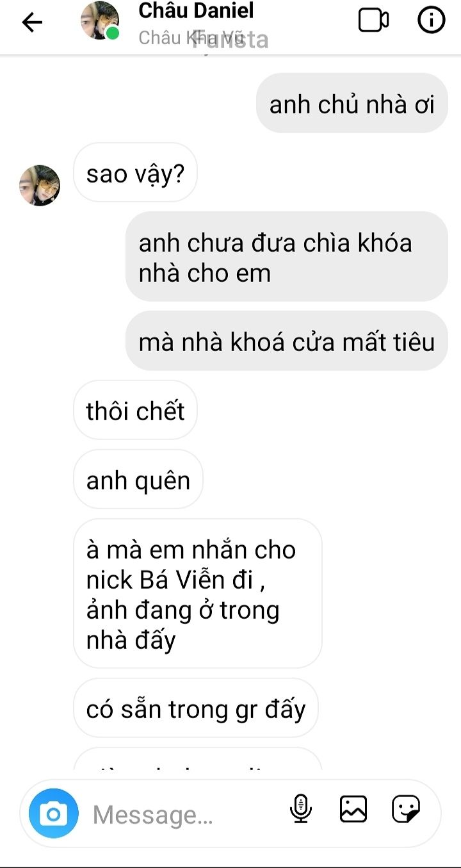
Task: Tap the "có sẵn trong gr đấy" bubble
Action: pyautogui.click(x=195, y=708)
